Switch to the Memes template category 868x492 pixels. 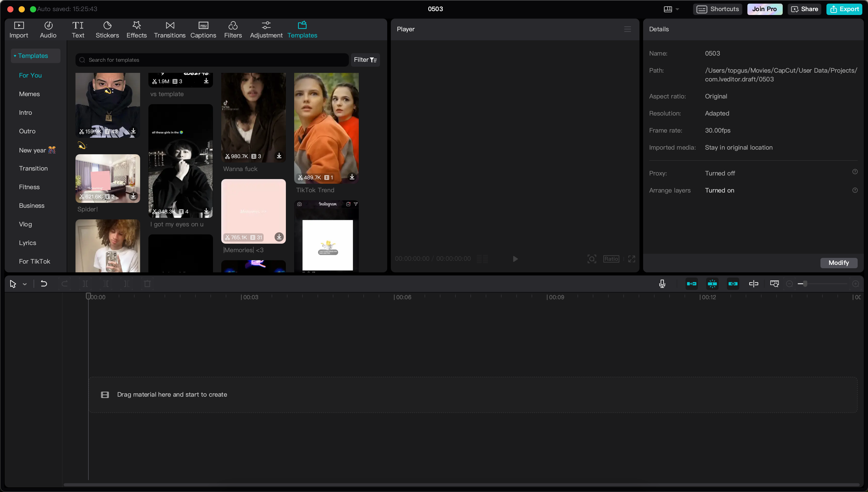coord(29,94)
